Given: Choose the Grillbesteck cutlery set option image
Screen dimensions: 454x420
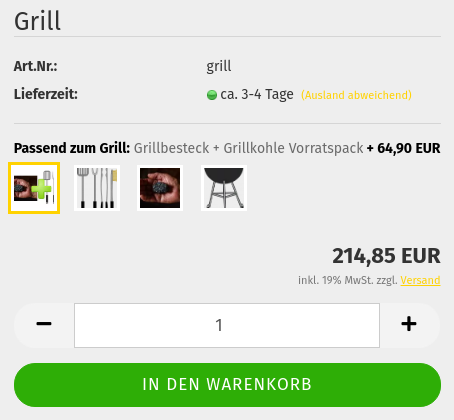Looking at the screenshot, I should tap(97, 188).
